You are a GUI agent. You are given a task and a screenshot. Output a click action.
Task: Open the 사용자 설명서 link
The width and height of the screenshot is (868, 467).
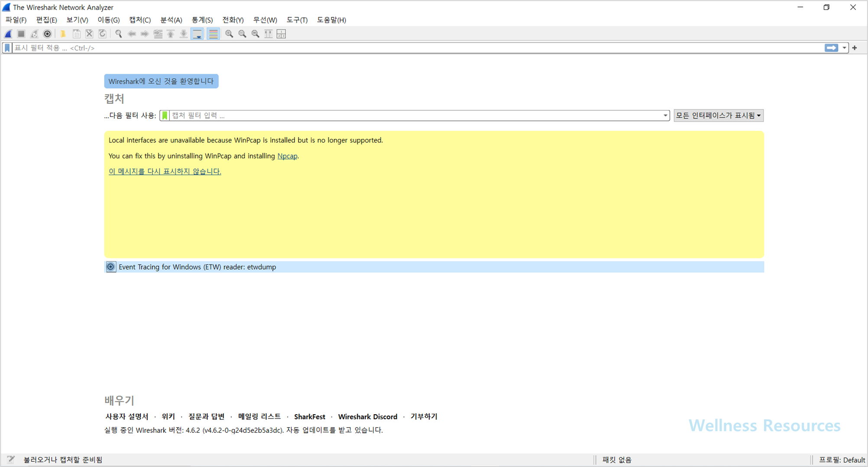click(x=127, y=416)
